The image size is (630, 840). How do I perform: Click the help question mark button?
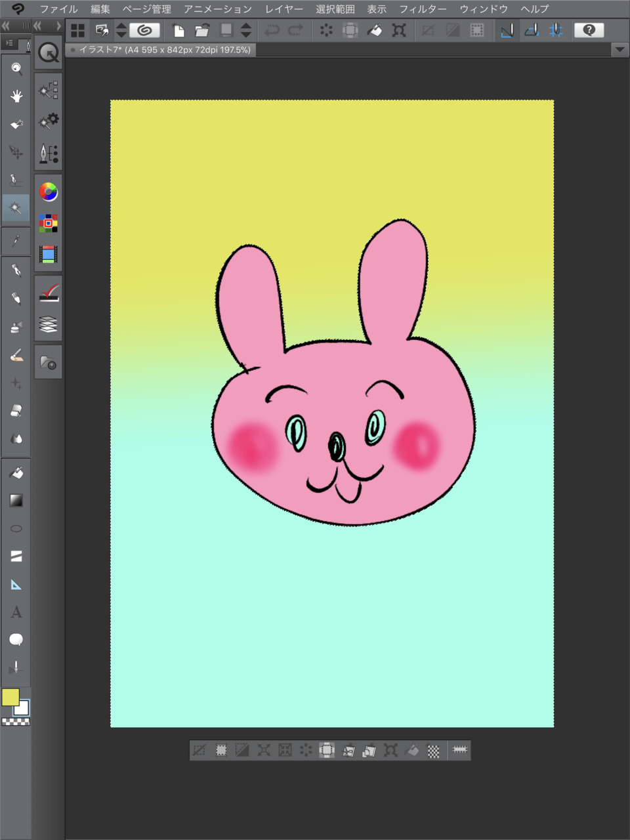[x=589, y=30]
